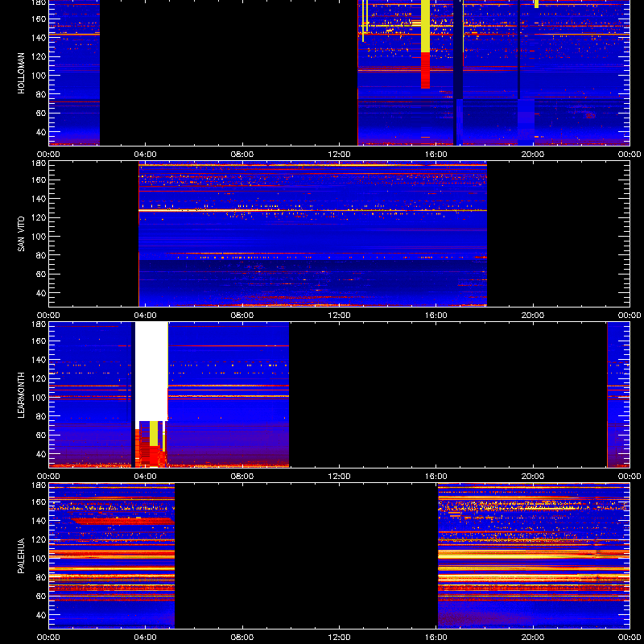The height and width of the screenshot is (644, 644).
Task: Choose the 80 frequency label on Palehua axis
Action: click(41, 577)
